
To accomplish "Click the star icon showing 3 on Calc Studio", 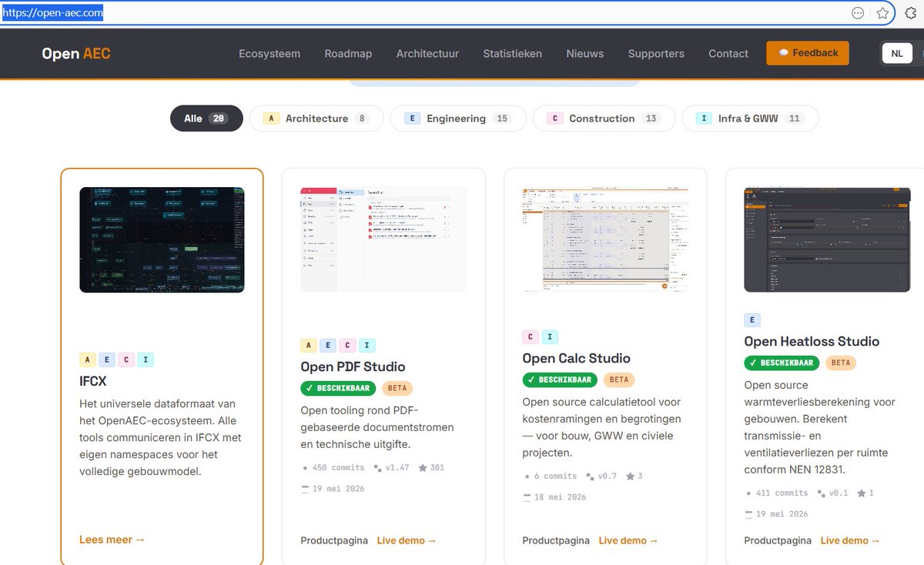I will point(630,476).
